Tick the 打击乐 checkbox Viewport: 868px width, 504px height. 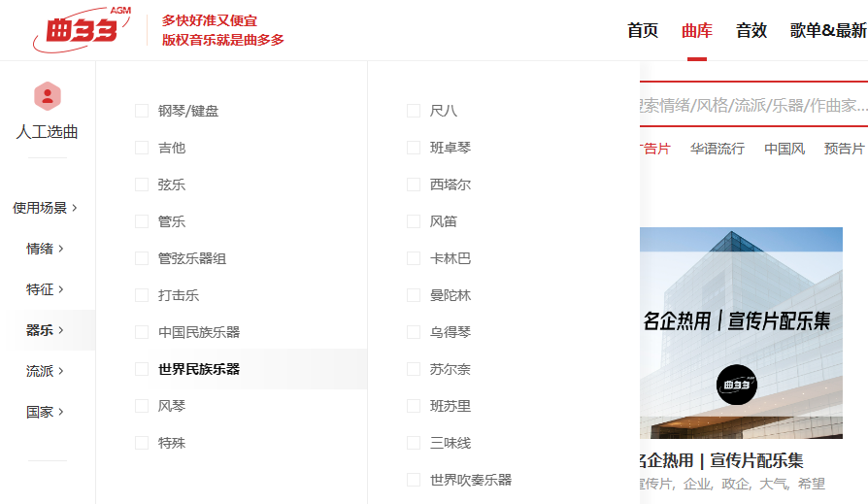tap(142, 295)
